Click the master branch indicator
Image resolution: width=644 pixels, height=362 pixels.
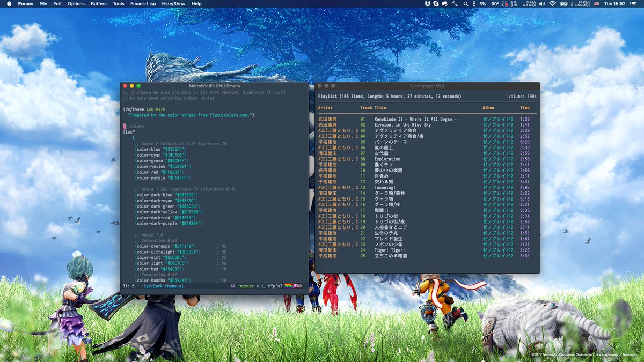coord(246,286)
